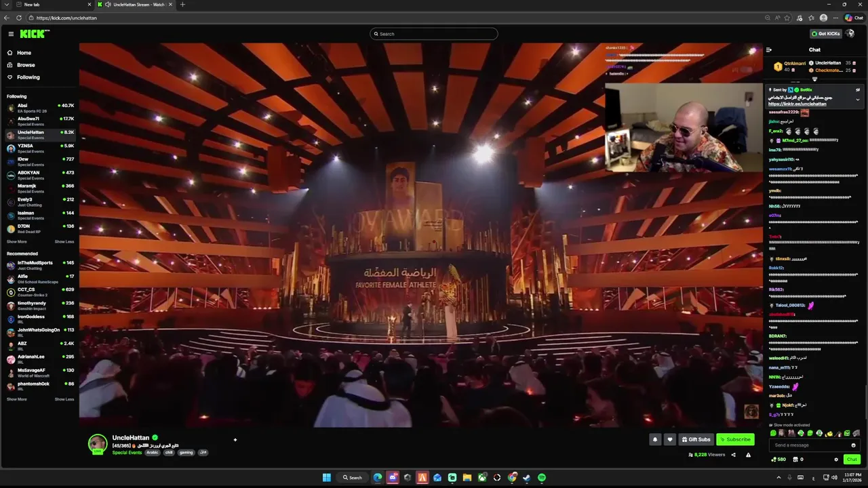This screenshot has height=488, width=868.
Task: Click the Edge profile avatar
Action: (x=823, y=18)
